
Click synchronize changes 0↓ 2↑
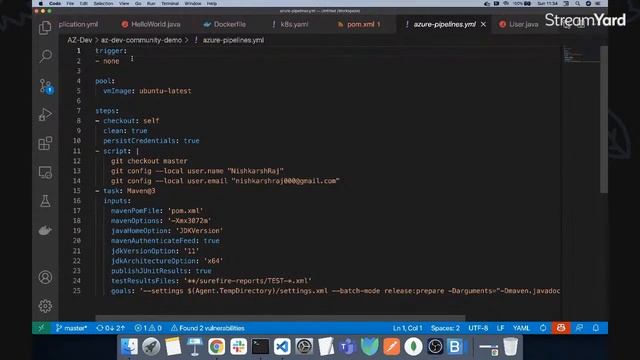[x=110, y=328]
